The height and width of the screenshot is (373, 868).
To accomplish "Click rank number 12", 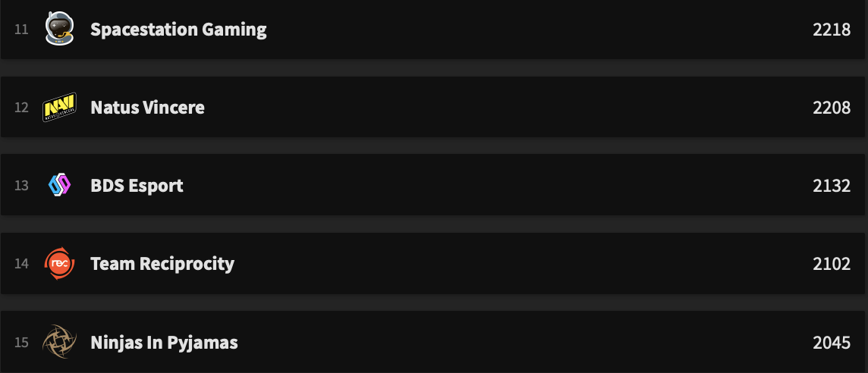I will pos(21,108).
